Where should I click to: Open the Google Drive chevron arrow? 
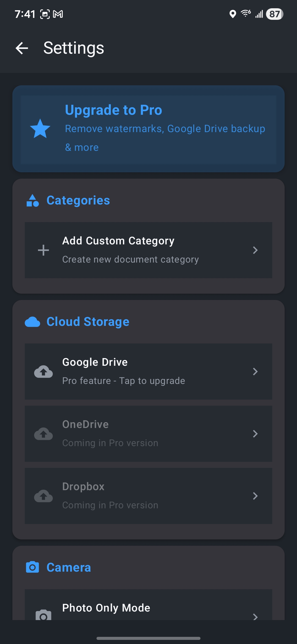(255, 372)
